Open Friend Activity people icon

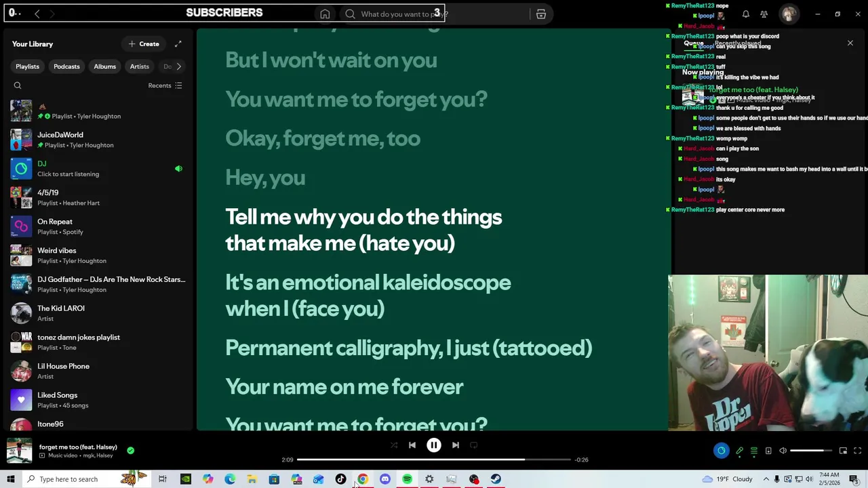click(764, 14)
